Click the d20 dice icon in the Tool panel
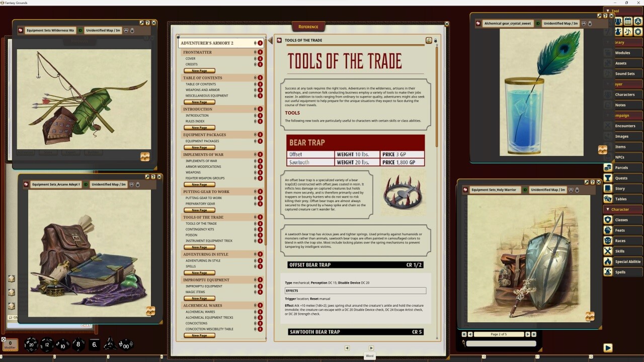Screen dimensions: 644x362 coord(638,21)
